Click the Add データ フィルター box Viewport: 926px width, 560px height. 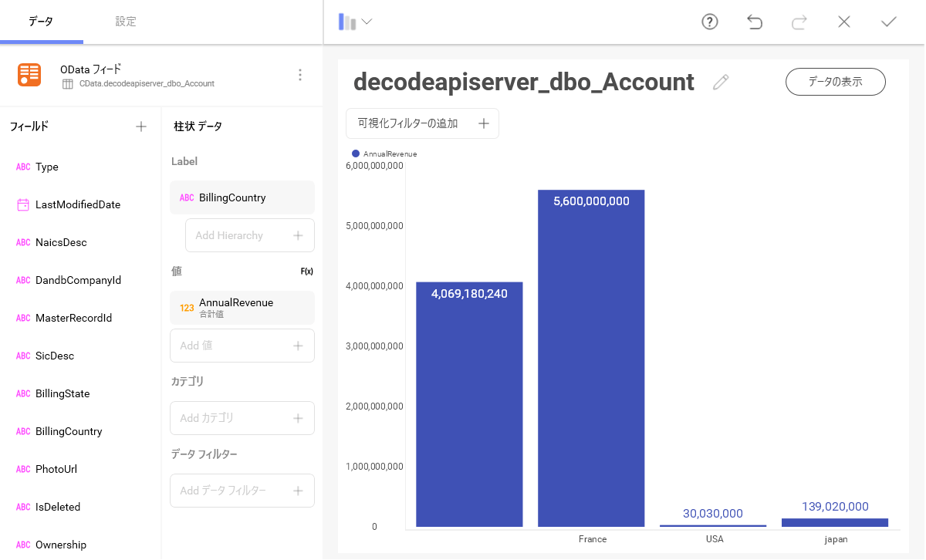[x=242, y=491]
